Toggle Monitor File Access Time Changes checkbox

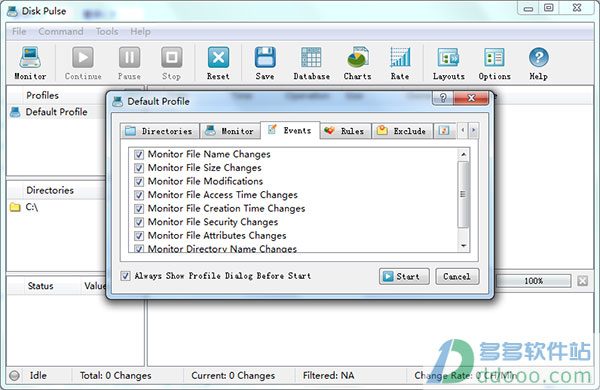tap(139, 195)
